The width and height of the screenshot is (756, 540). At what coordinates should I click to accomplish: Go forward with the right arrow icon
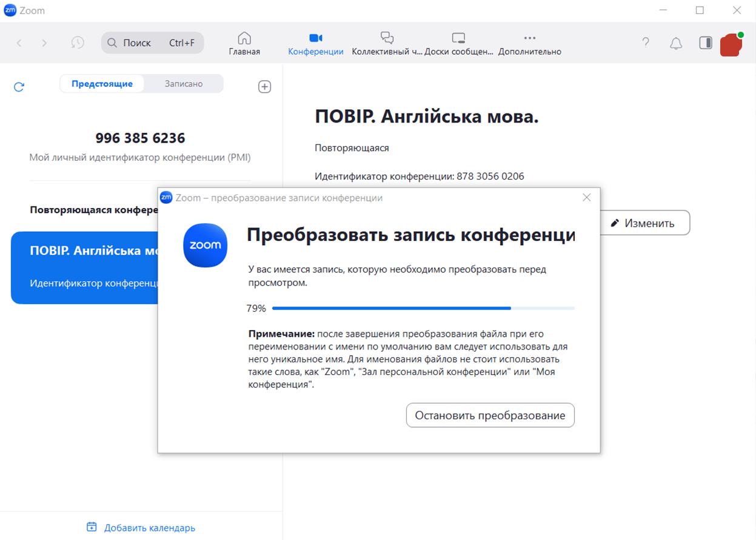click(x=44, y=43)
